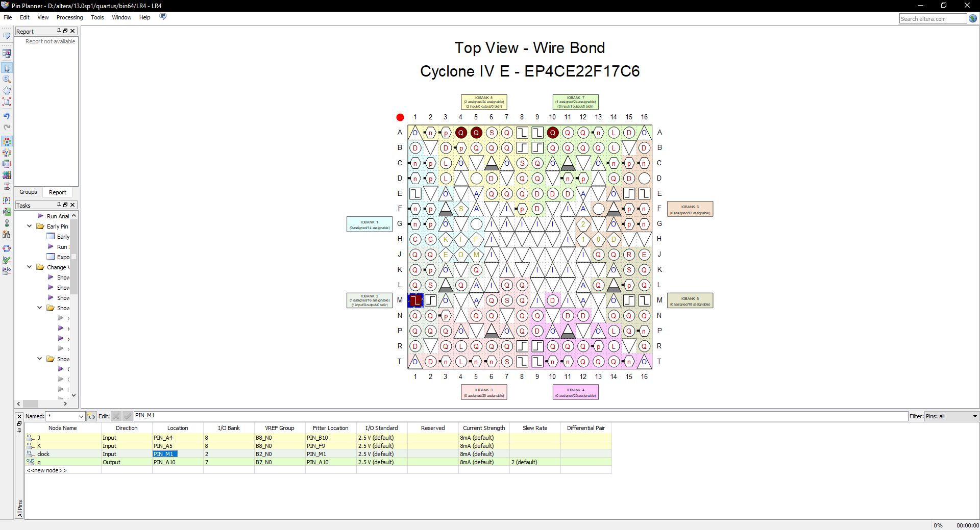Switch to the Groups tab
The width and height of the screenshot is (980, 530).
click(28, 192)
